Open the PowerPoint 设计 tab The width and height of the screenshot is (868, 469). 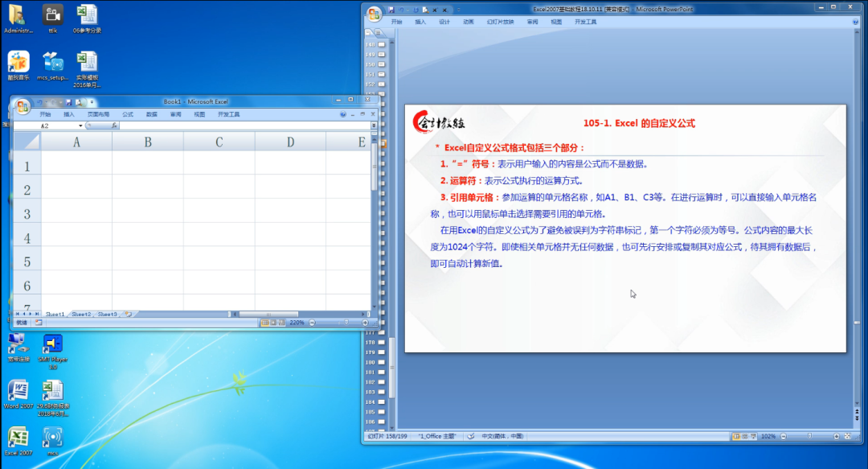pyautogui.click(x=444, y=22)
